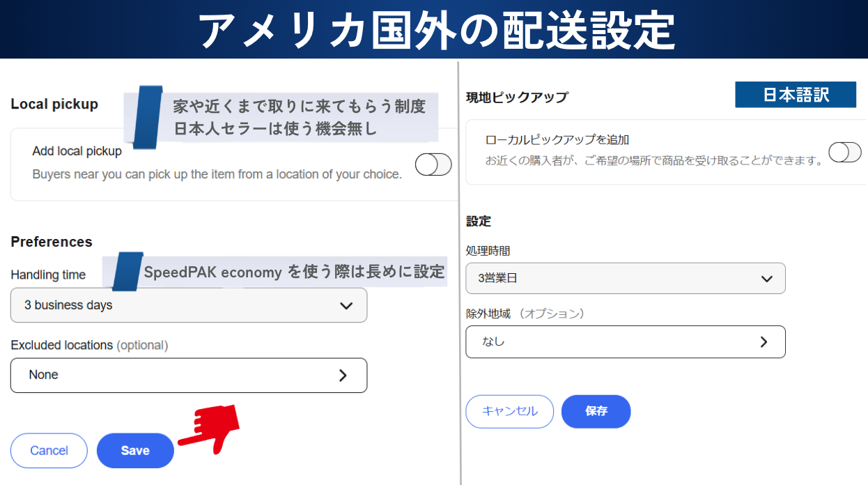Click the キャンセル button
This screenshot has width=868, height=485.
coord(509,411)
